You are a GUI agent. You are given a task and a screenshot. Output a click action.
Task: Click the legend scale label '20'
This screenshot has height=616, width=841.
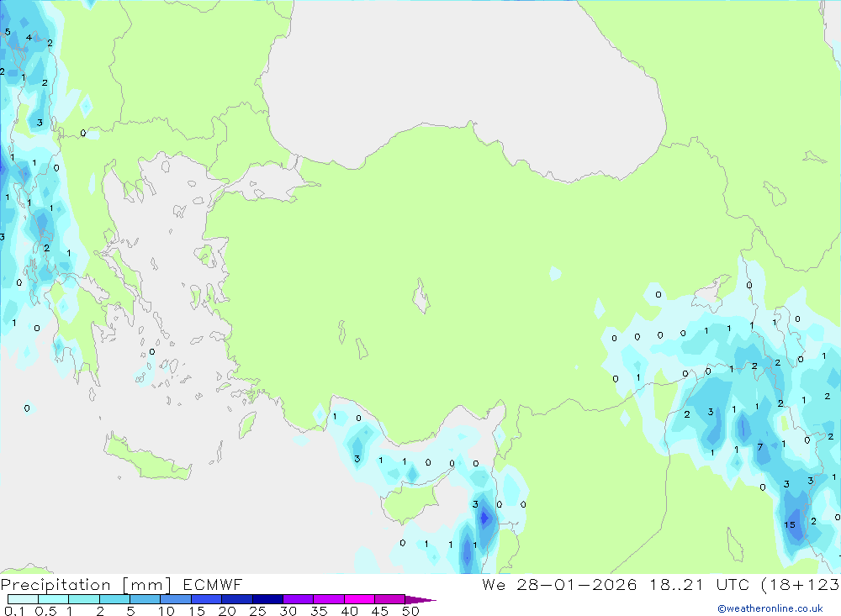tap(227, 611)
